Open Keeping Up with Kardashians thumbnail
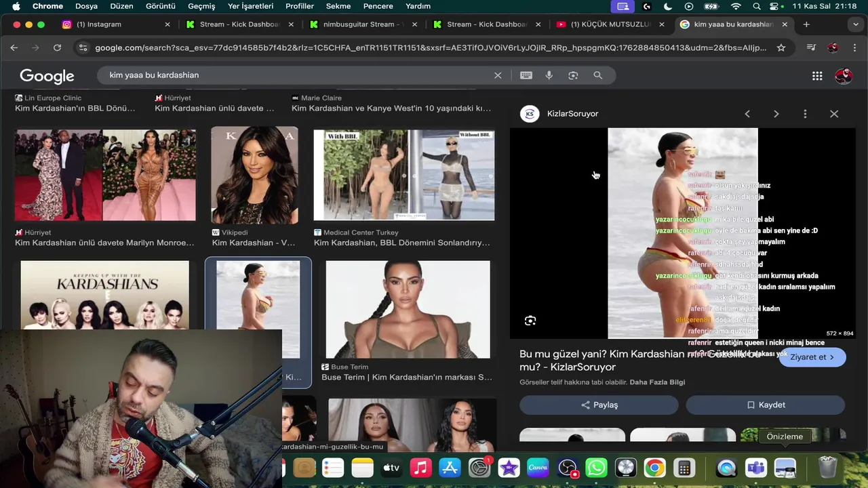The image size is (868, 488). pos(105,296)
